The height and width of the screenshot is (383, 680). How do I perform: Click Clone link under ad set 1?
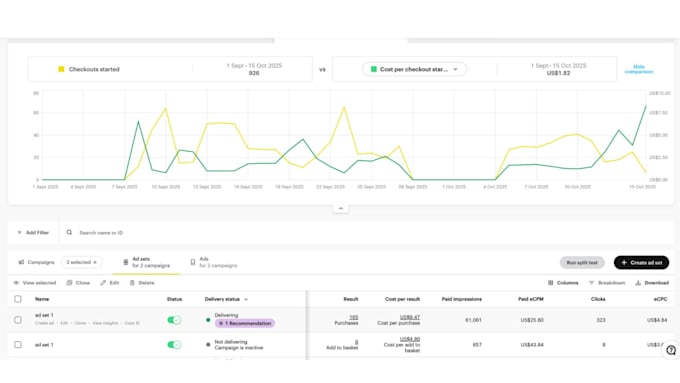(x=80, y=323)
